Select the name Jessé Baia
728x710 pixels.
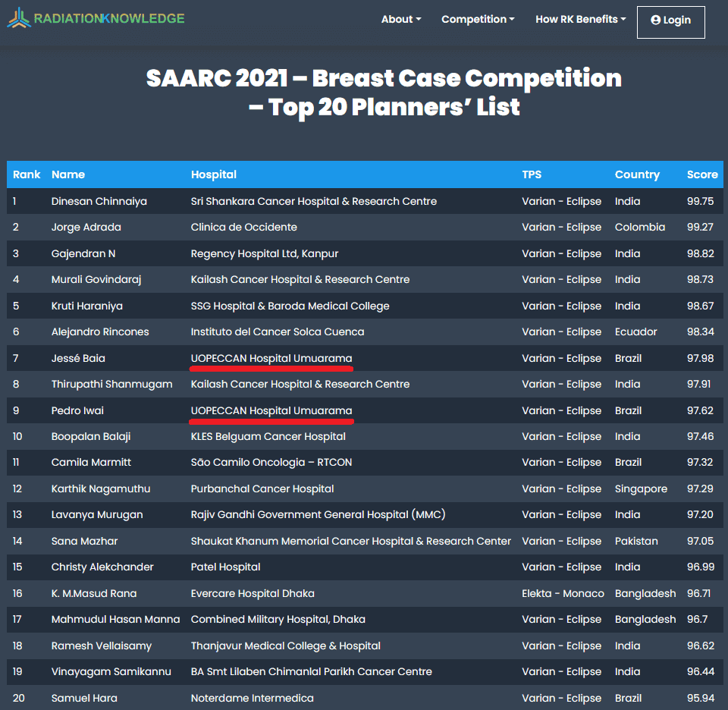coord(78,359)
